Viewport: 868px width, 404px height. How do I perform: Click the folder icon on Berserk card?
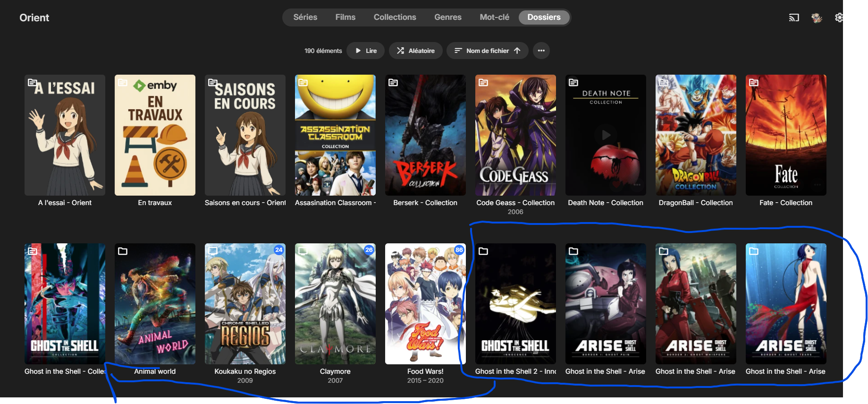(393, 83)
